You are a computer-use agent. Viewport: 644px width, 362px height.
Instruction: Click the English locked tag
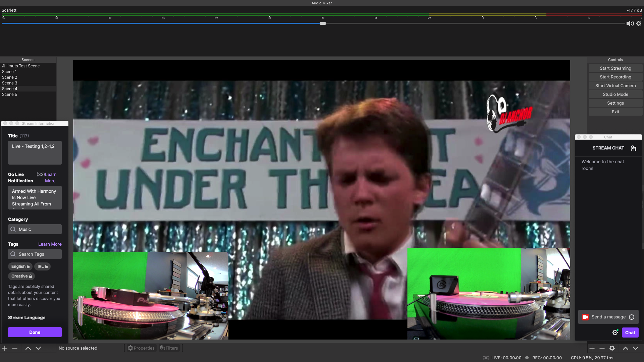(x=20, y=266)
